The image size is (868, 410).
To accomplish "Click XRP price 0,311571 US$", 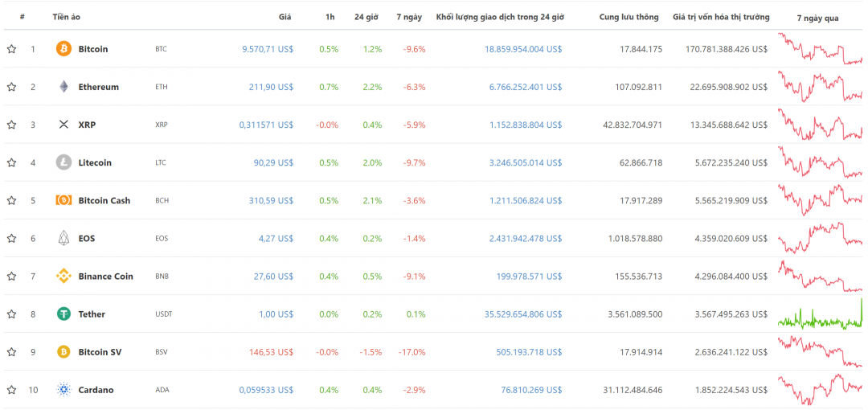I will click(266, 125).
